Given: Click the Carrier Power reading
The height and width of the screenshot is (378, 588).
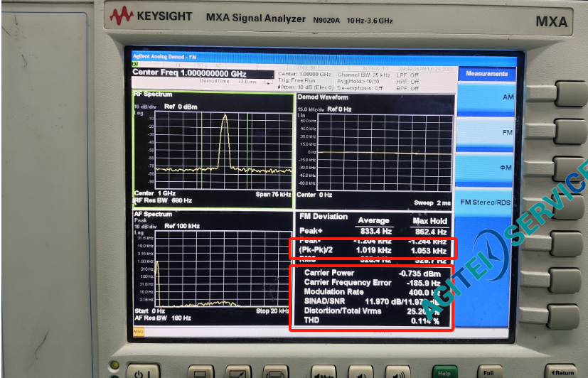Looking at the screenshot, I should pyautogui.click(x=329, y=273).
